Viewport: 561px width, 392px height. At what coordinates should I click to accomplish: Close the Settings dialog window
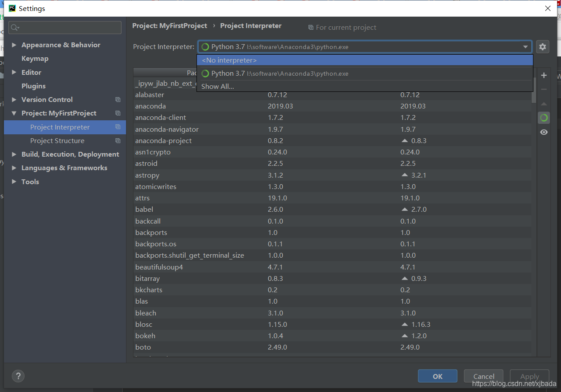[x=547, y=8]
